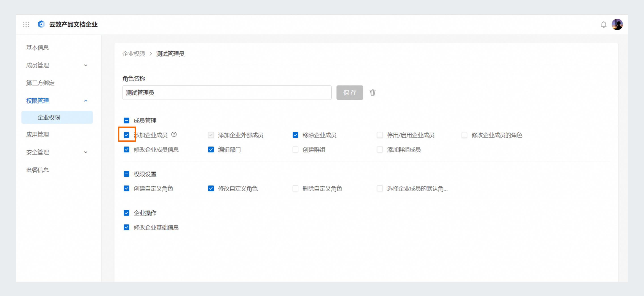
Task: Open the user avatar menu
Action: click(617, 24)
